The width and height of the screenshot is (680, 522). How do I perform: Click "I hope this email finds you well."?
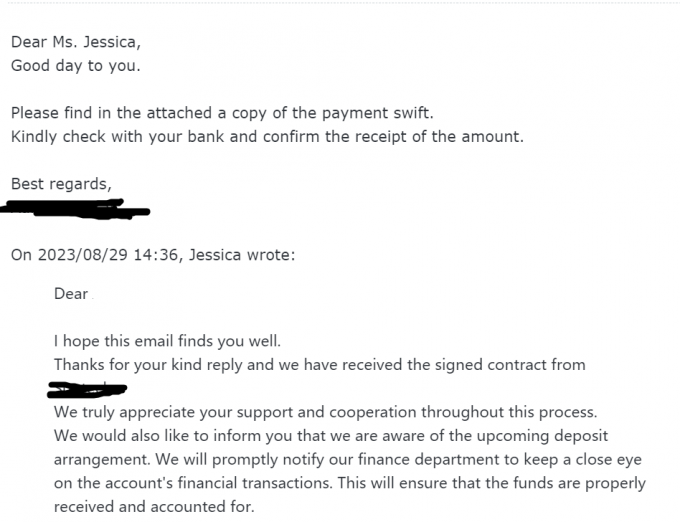pyautogui.click(x=168, y=342)
